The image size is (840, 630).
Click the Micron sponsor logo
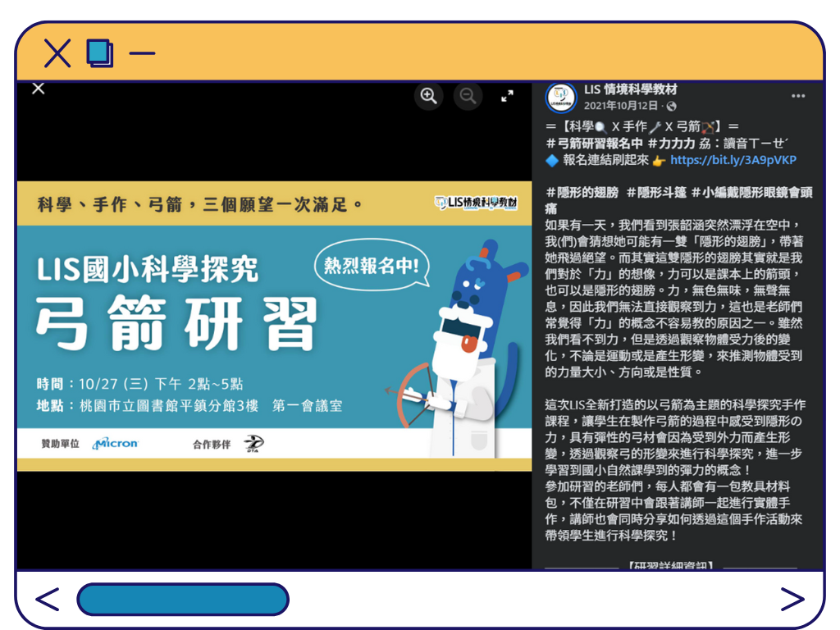[115, 444]
